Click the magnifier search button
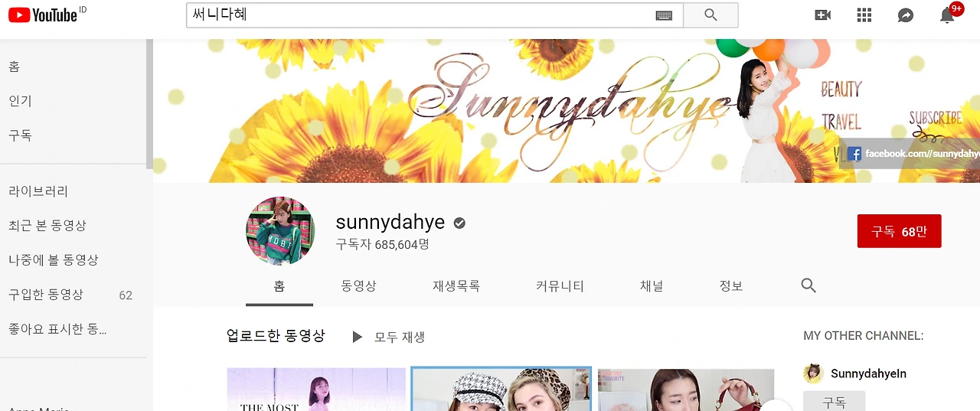980x411 pixels. [710, 15]
